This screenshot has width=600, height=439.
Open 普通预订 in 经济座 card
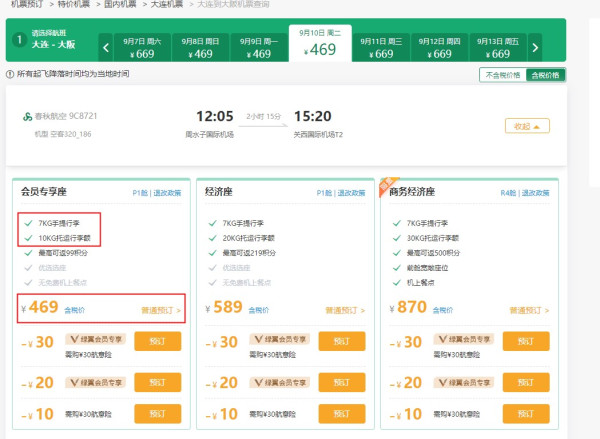point(345,310)
